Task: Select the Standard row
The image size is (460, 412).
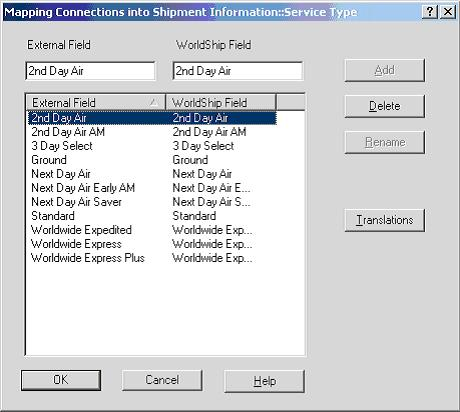Action: click(152, 216)
